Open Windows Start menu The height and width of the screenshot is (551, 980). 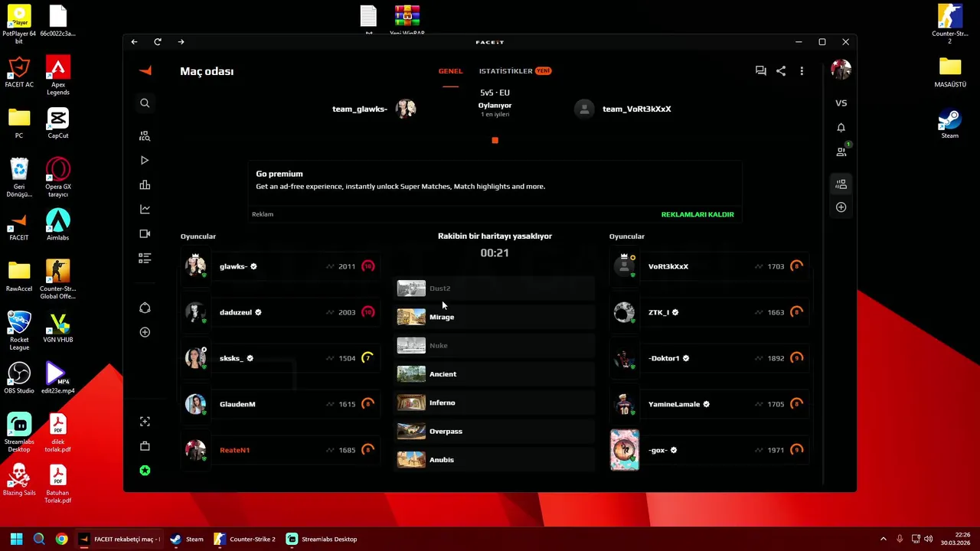pos(16,539)
